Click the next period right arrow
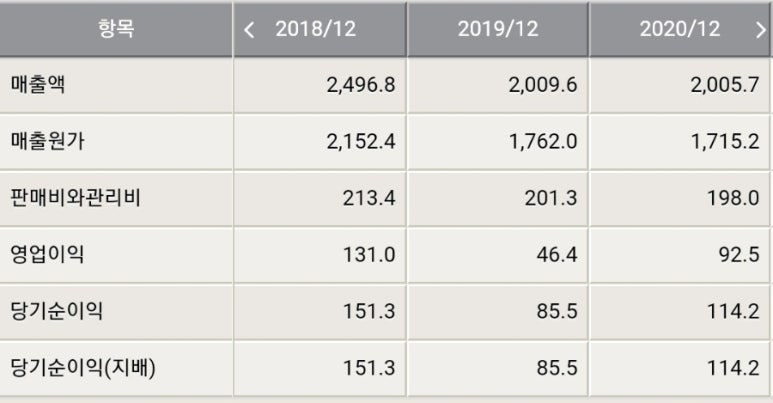 [761, 30]
